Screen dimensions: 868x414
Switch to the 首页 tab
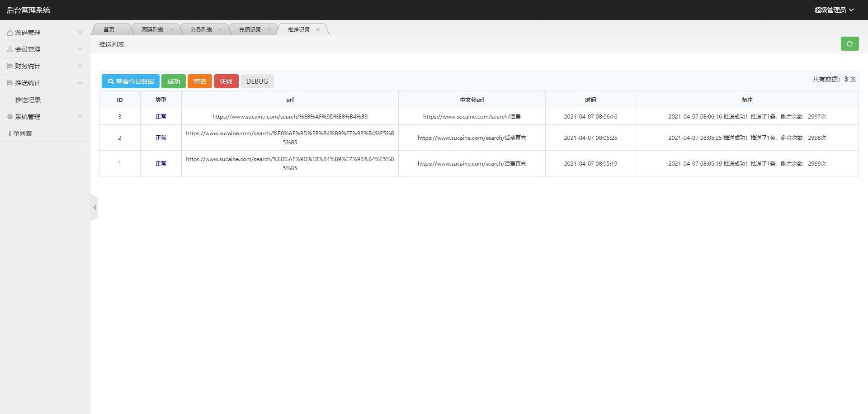pos(109,30)
